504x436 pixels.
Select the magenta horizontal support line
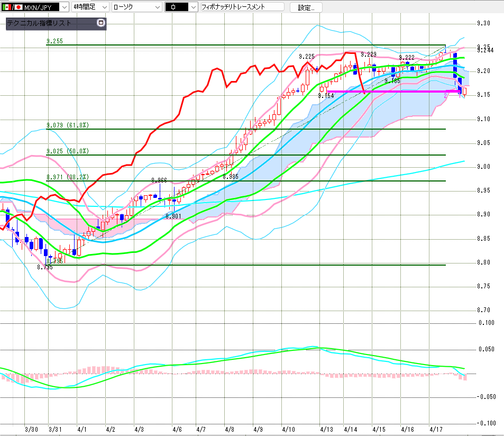[x=386, y=92]
